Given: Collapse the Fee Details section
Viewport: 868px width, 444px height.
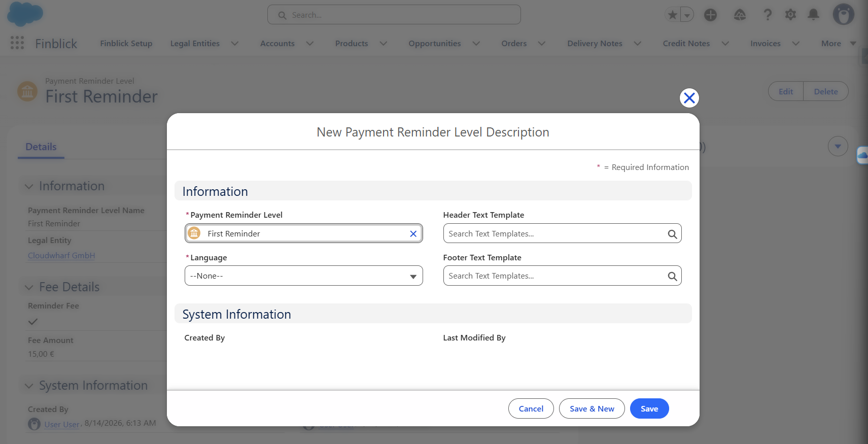Looking at the screenshot, I should [29, 287].
